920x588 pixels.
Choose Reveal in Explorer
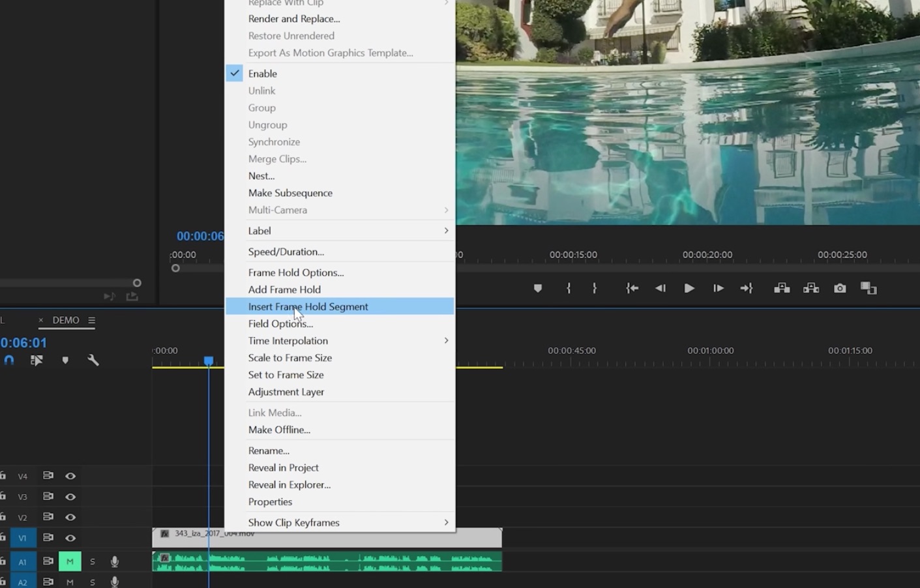[x=340, y=484]
